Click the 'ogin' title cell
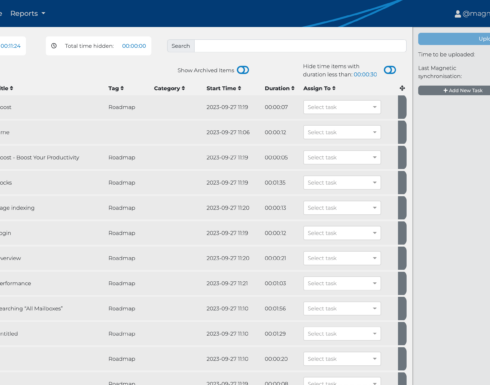 click(x=6, y=233)
